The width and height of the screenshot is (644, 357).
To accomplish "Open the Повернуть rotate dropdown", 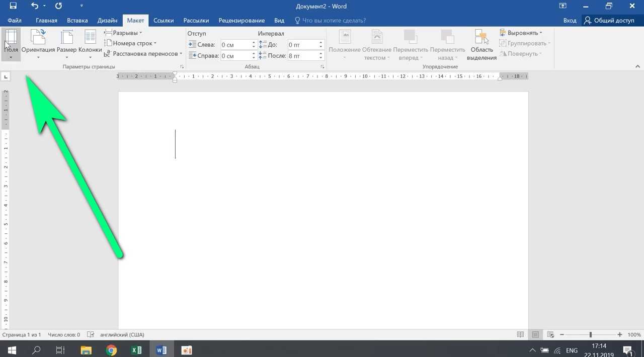I will click(521, 54).
